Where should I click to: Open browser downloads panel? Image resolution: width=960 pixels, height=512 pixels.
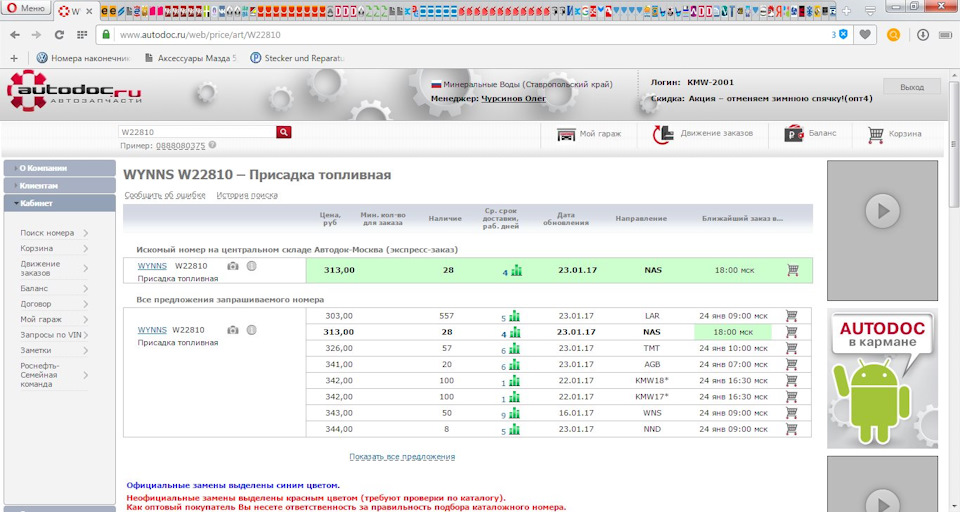pyautogui.click(x=923, y=35)
